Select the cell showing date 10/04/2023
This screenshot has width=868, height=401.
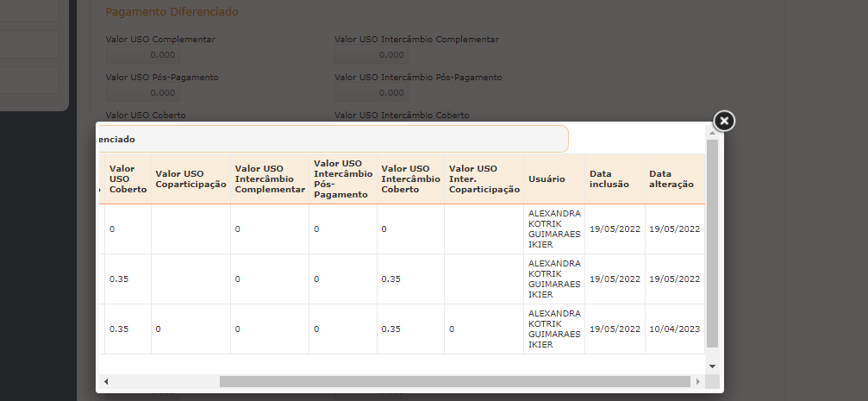[674, 329]
